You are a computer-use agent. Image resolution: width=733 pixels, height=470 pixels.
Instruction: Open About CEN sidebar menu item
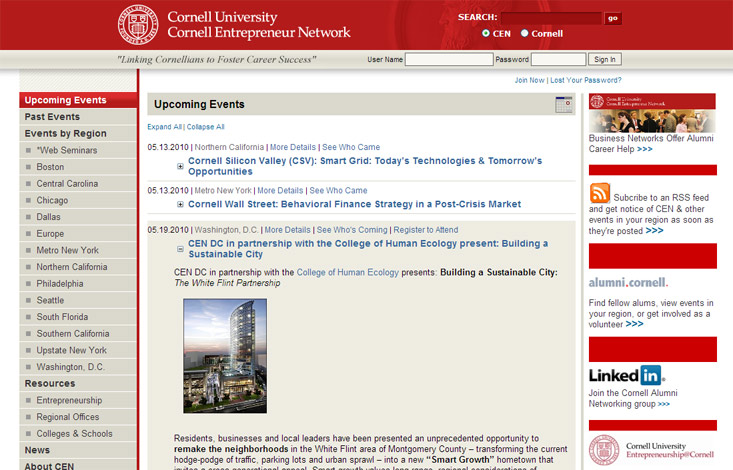(x=78, y=466)
